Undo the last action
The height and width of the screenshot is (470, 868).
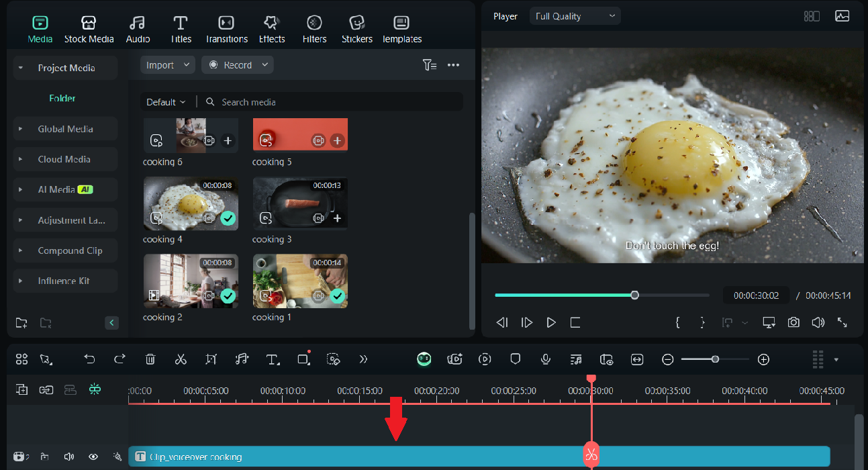click(89, 359)
